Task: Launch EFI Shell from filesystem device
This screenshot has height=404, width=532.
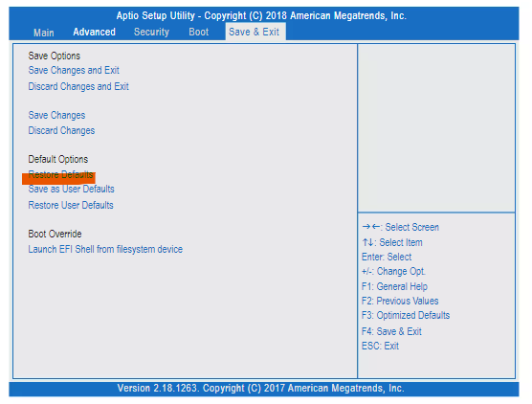Action: tap(105, 250)
